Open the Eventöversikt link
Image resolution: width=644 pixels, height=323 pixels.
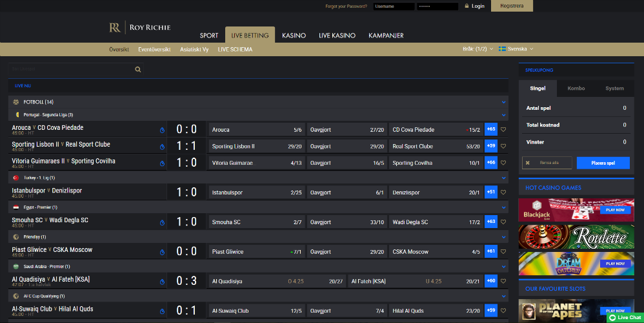coord(154,49)
